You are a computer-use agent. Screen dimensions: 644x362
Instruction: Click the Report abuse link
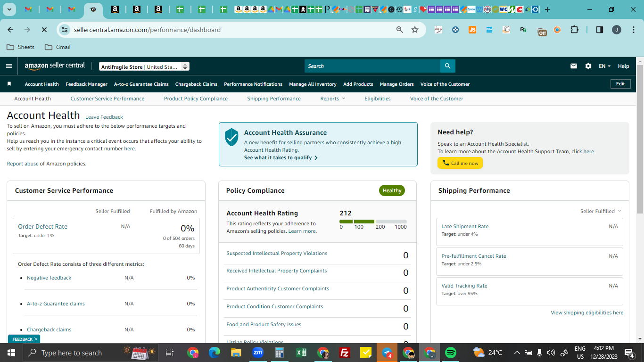click(x=23, y=164)
